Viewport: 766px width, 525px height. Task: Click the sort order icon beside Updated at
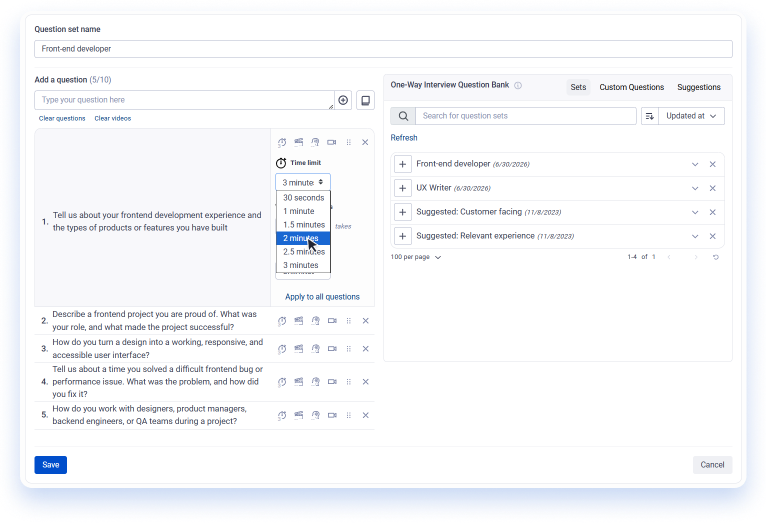click(x=649, y=116)
